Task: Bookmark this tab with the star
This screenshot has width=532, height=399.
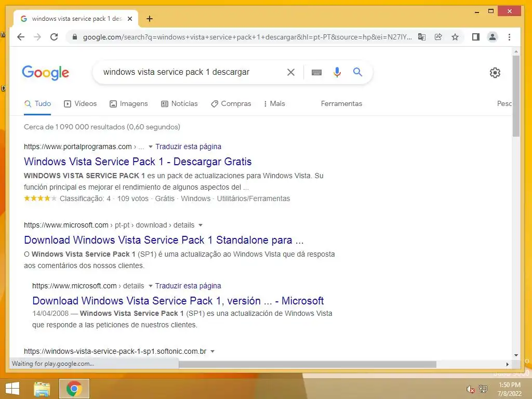Action: [x=455, y=37]
